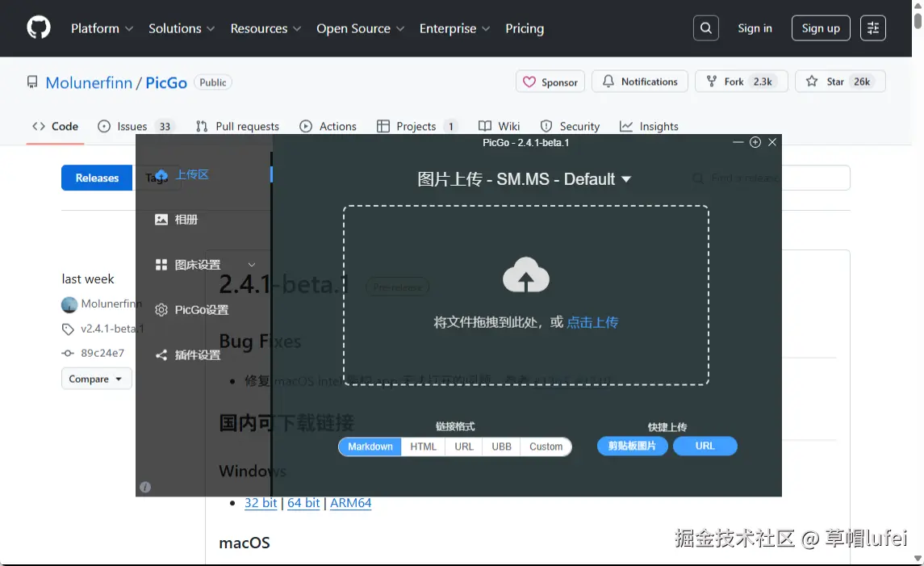Open the Projects tab
Viewport: 924px width, 566px height.
coord(416,126)
